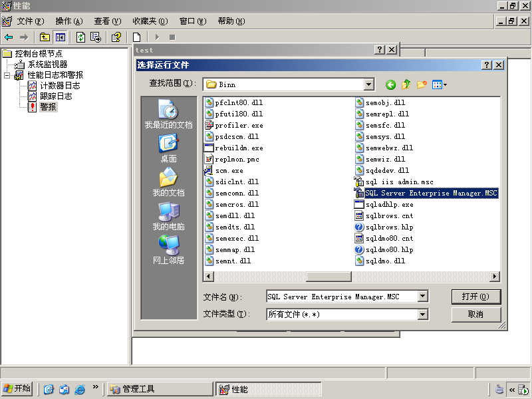
Task: Open the 操作(A) menu
Action: click(69, 21)
